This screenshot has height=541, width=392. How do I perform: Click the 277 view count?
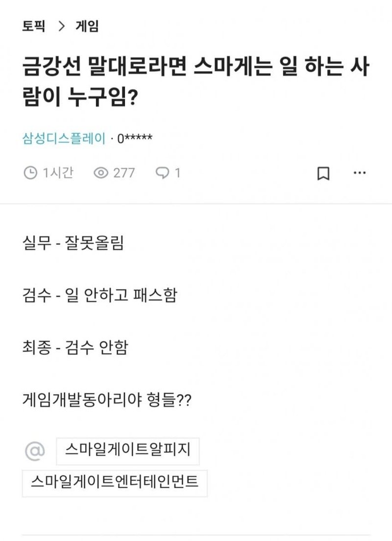[124, 173]
